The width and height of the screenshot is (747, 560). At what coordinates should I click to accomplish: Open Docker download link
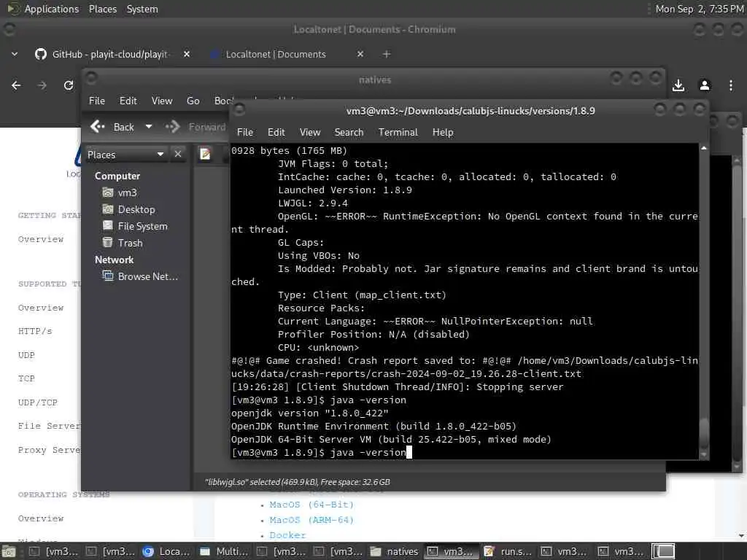(287, 535)
